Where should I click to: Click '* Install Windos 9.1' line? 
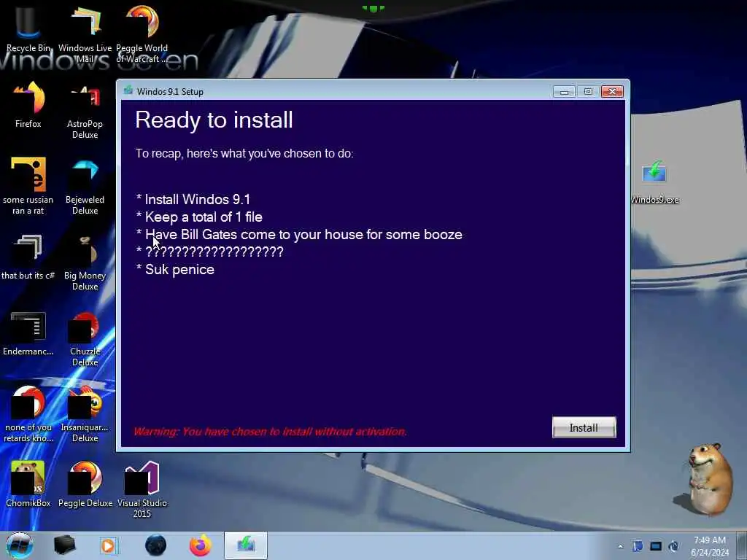click(x=193, y=200)
